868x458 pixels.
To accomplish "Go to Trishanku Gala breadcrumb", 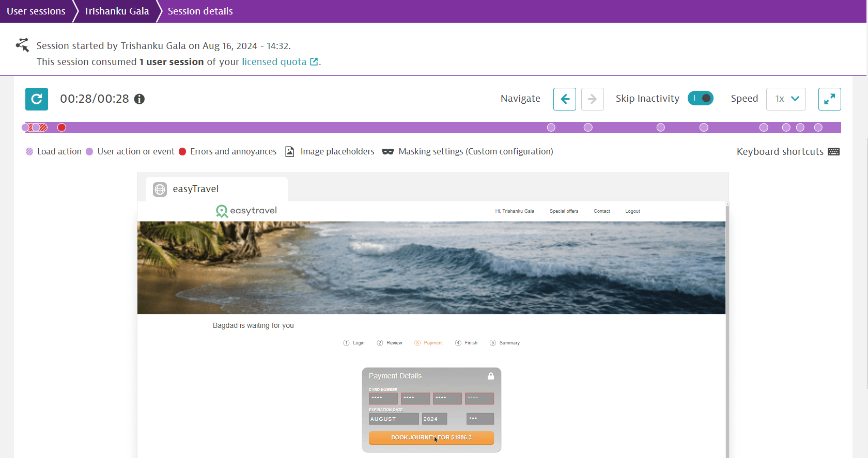I will [x=116, y=11].
